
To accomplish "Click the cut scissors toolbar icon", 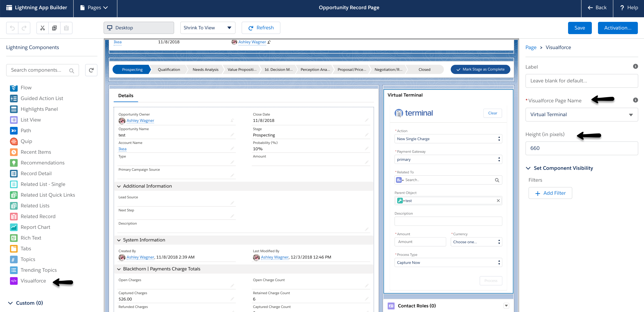I will tap(43, 28).
